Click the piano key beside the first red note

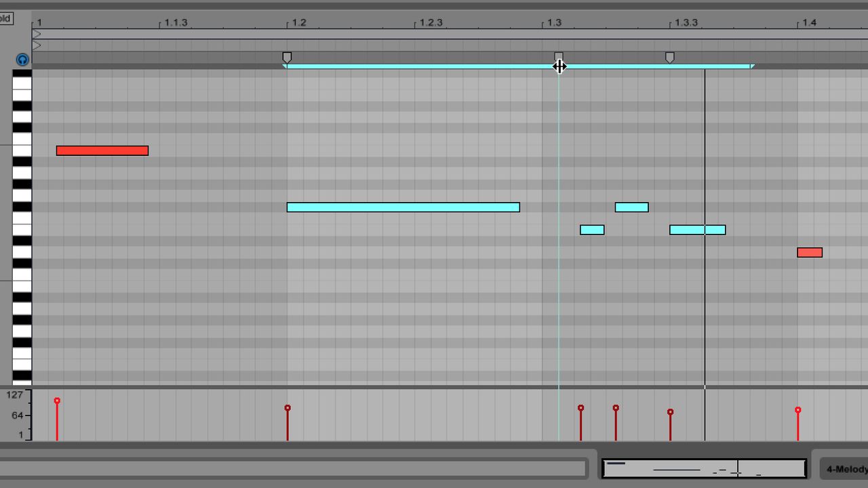pos(22,150)
